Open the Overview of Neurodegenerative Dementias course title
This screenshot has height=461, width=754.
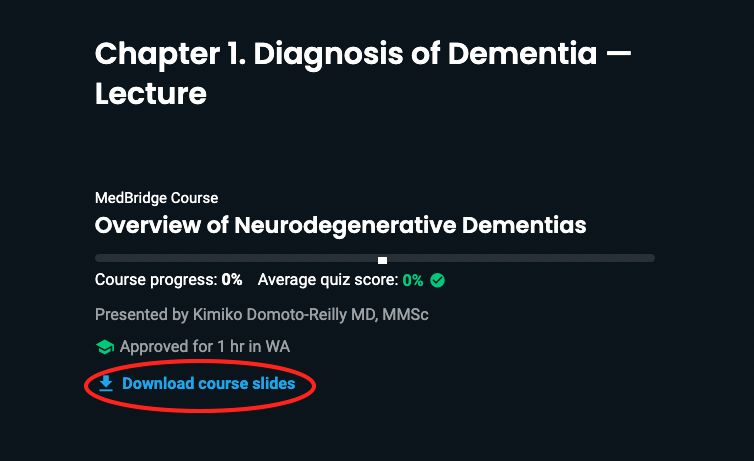click(340, 225)
